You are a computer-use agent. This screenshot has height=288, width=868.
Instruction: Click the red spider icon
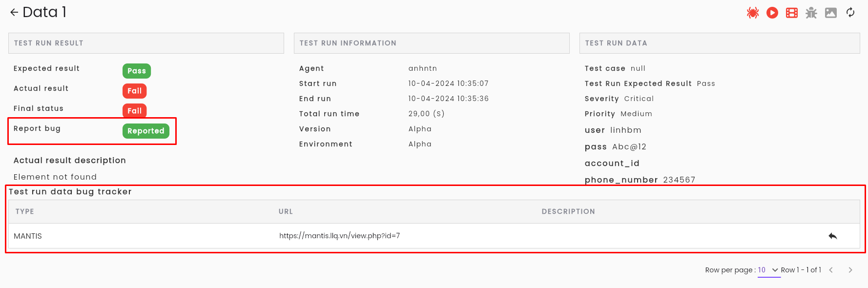tap(753, 13)
